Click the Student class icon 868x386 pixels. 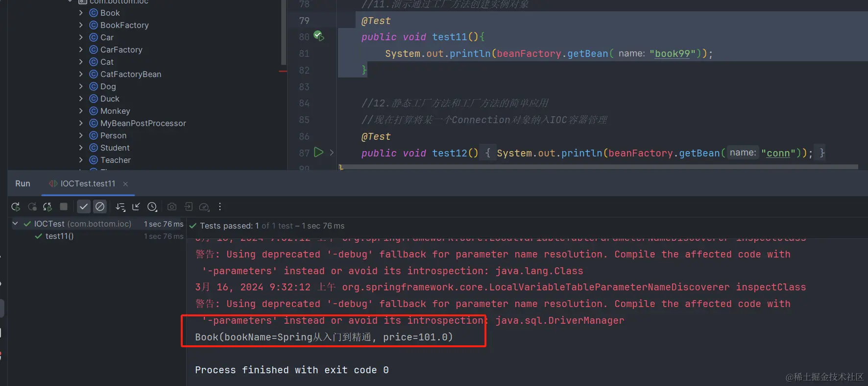coord(94,148)
